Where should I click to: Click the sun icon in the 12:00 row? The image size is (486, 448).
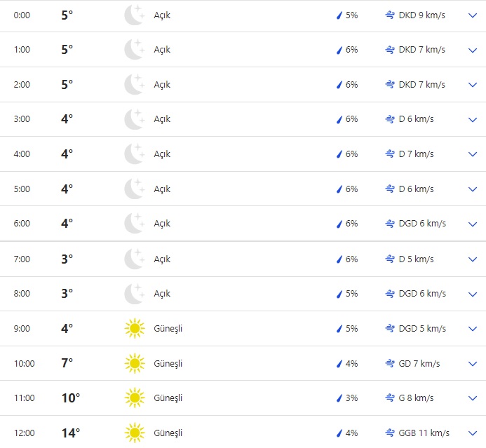click(x=134, y=433)
